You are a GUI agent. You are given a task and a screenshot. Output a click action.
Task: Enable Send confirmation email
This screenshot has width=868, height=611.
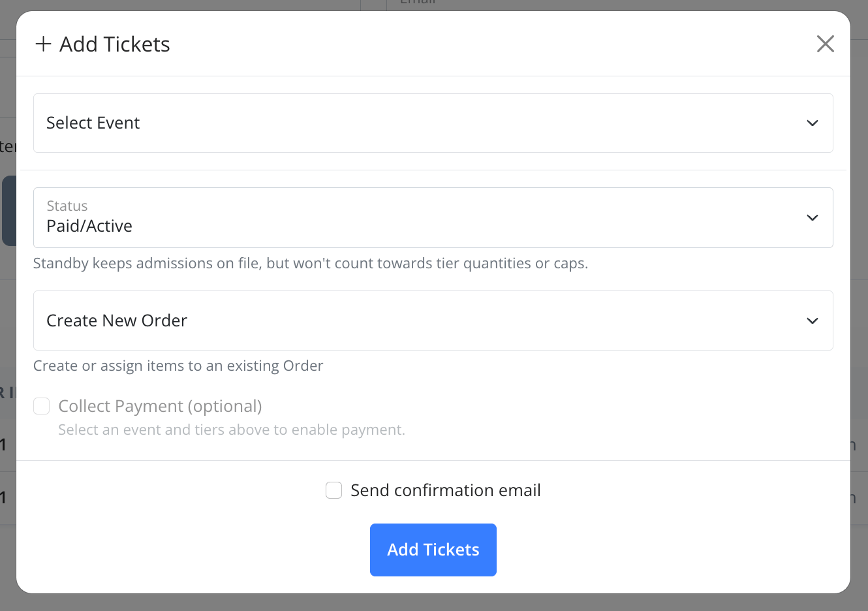click(x=333, y=490)
